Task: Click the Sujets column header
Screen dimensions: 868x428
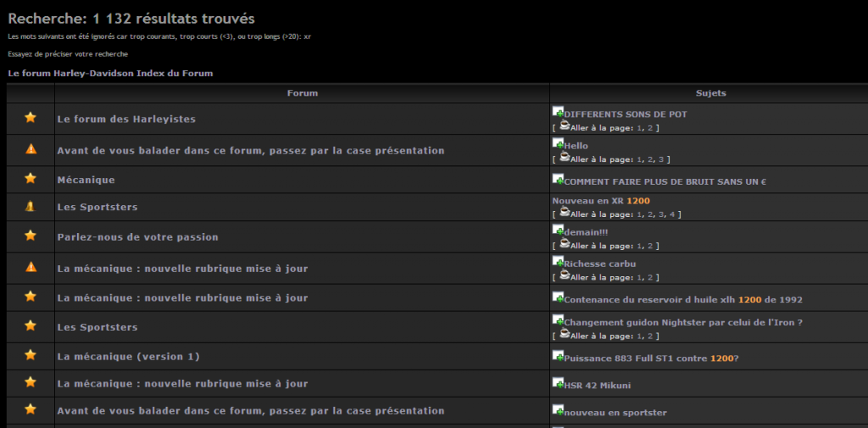Action: coord(710,93)
